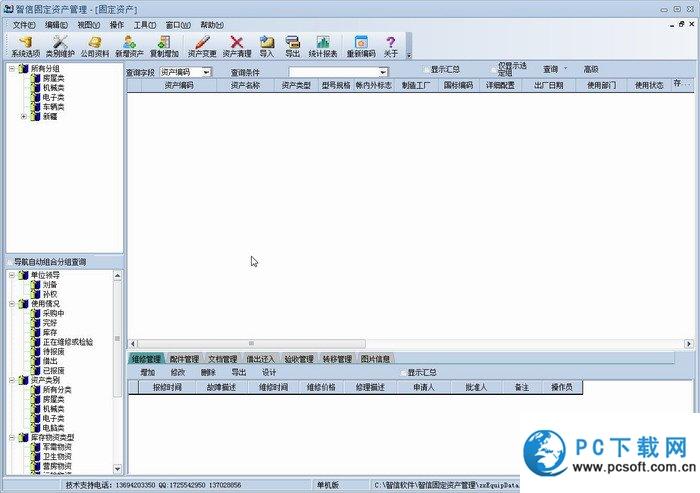Click 复制增加 copy-add icon
The image size is (700, 493).
point(164,46)
